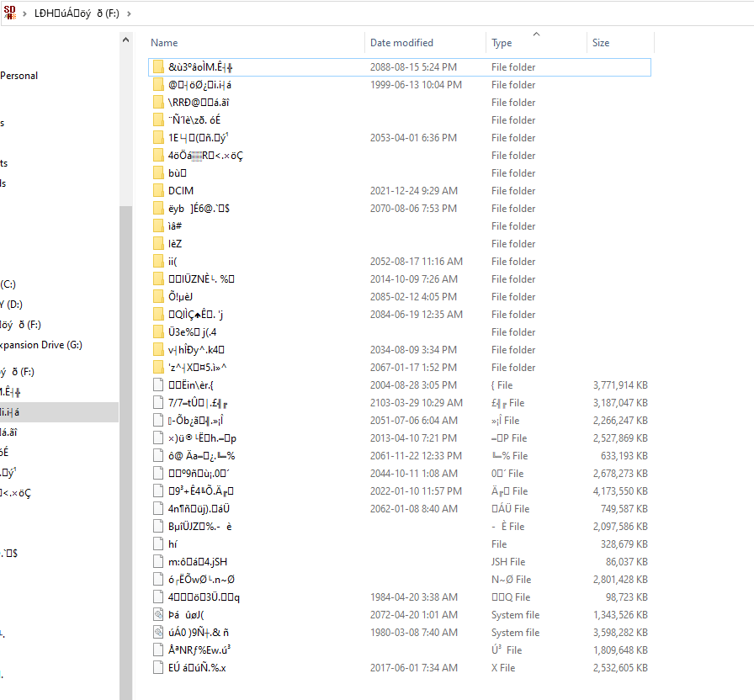The width and height of the screenshot is (754, 700).
Task: Click the System file icon dated 1980-03-08
Action: [159, 633]
